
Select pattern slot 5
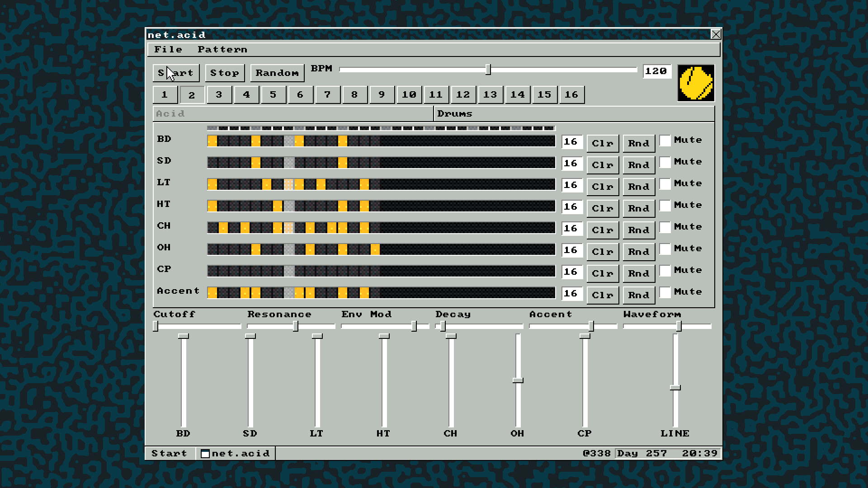click(x=273, y=95)
